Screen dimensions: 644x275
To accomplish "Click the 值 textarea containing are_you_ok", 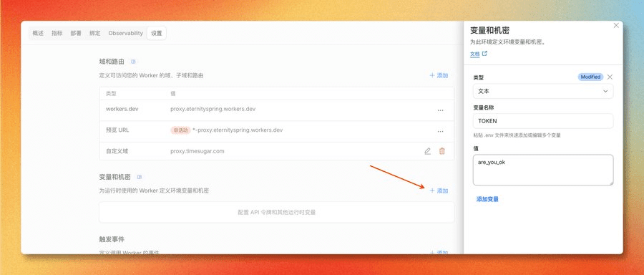I will tap(543, 170).
